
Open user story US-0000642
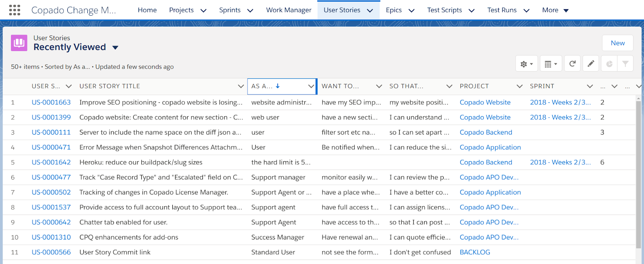click(x=51, y=222)
